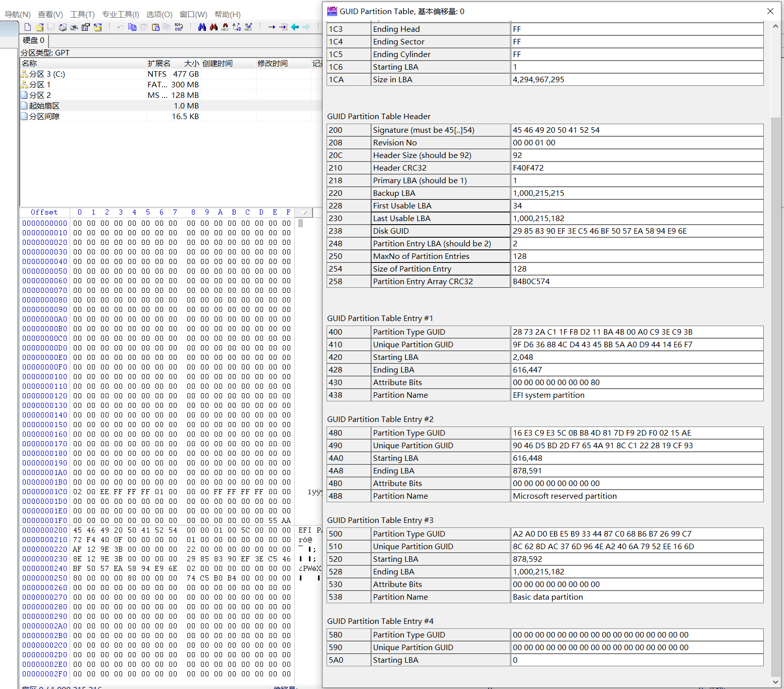The image size is (784, 689).
Task: Select the 起始扇区 entry
Action: [x=171, y=106]
